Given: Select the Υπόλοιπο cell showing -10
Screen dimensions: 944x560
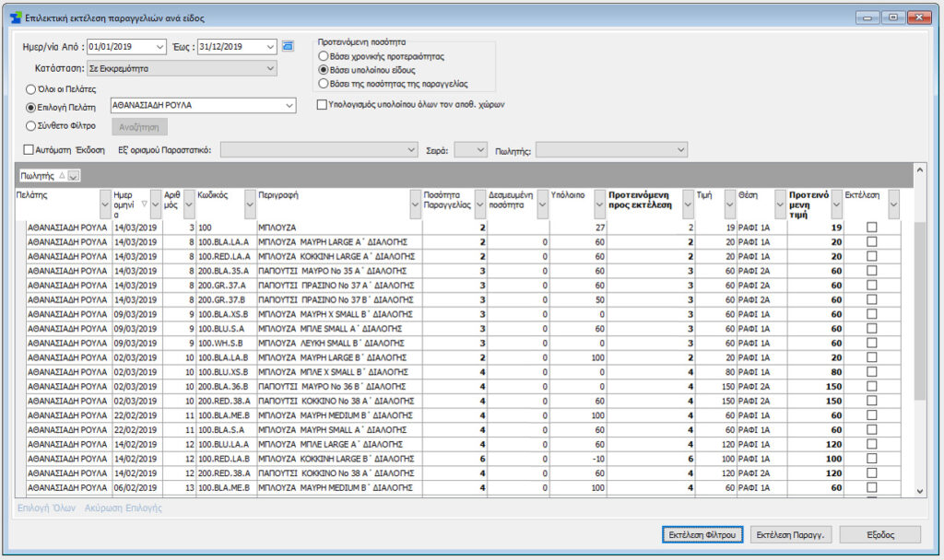Looking at the screenshot, I should pos(578,459).
